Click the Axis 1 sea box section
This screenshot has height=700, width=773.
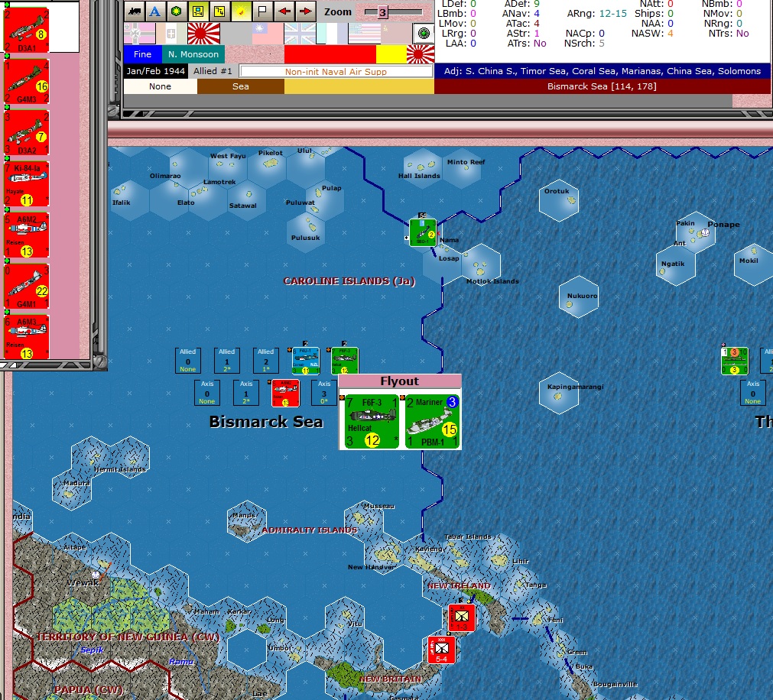coord(246,392)
